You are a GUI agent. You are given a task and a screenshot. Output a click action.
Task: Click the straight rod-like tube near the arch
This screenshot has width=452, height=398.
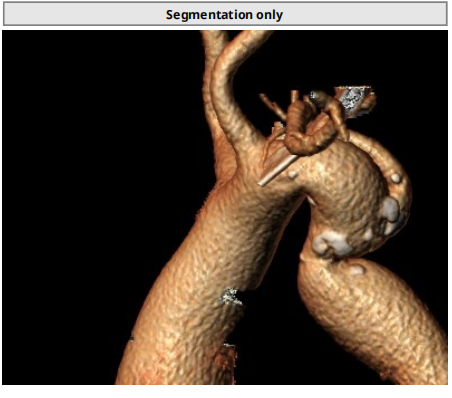coord(278,171)
